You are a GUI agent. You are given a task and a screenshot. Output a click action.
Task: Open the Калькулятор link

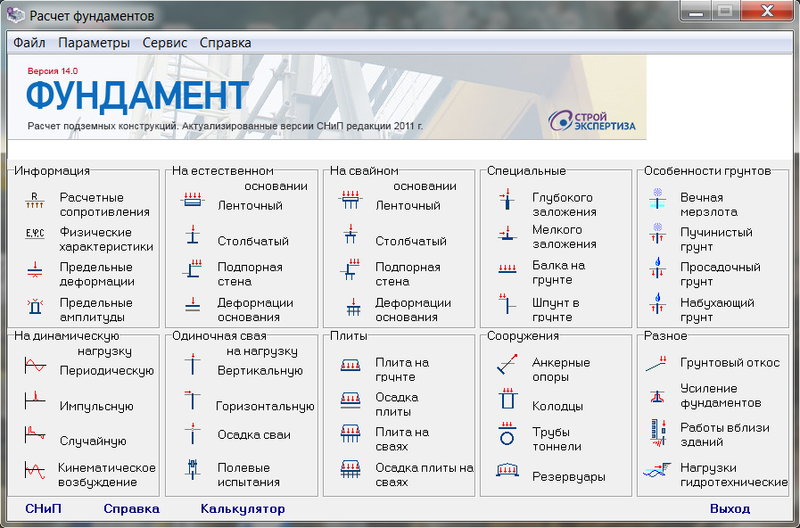(x=243, y=509)
